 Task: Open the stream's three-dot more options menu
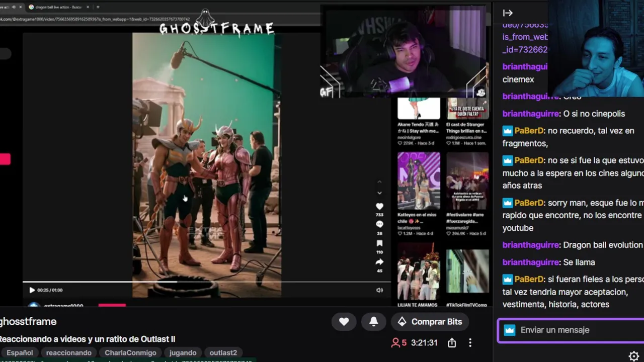pyautogui.click(x=470, y=343)
